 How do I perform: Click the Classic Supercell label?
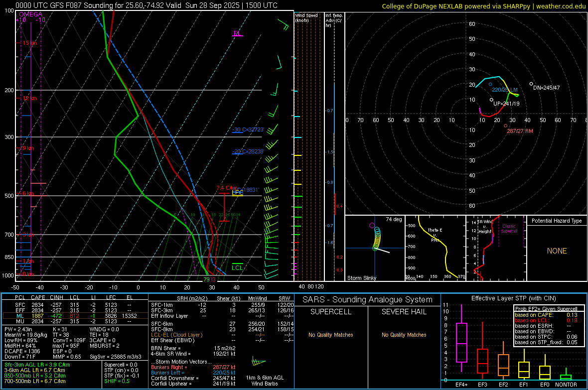click(x=509, y=229)
